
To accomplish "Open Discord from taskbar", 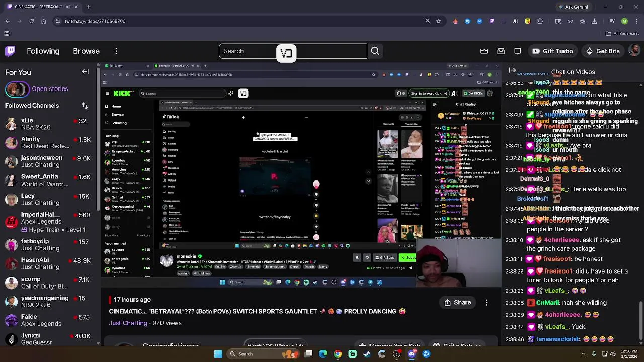I will pyautogui.click(x=412, y=354).
